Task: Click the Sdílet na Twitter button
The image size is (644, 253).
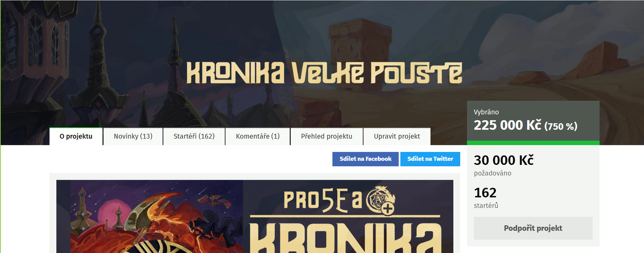Action: coord(430,159)
